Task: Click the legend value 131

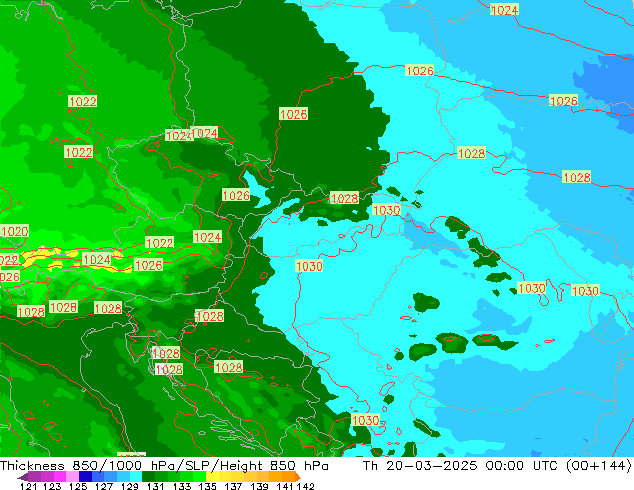Action: [x=155, y=486]
